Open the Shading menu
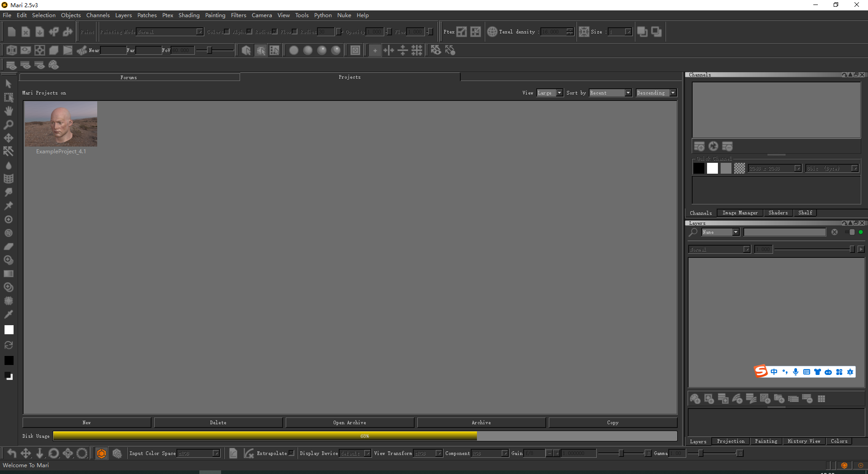The image size is (868, 474). coord(189,15)
